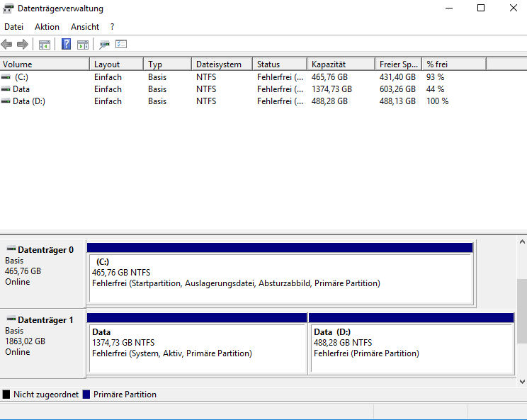The width and height of the screenshot is (527, 420).
Task: Click the Back arrow toolbar icon
Action: click(x=6, y=44)
